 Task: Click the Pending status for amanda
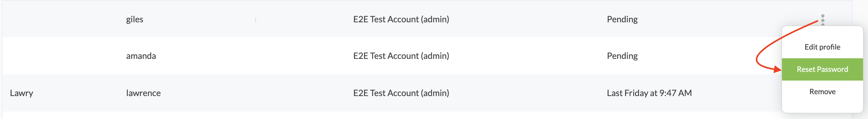tap(622, 56)
